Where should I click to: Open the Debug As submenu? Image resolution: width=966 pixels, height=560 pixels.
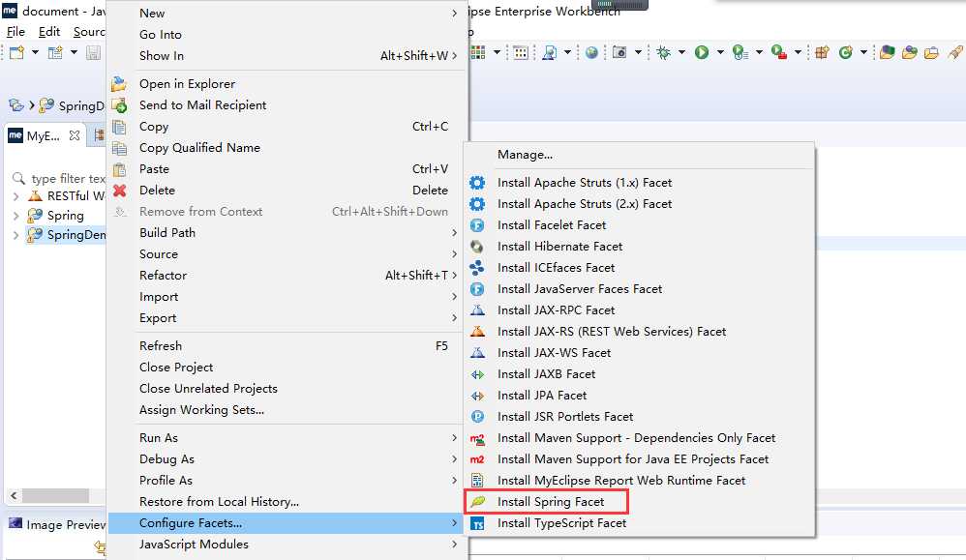pyautogui.click(x=287, y=459)
